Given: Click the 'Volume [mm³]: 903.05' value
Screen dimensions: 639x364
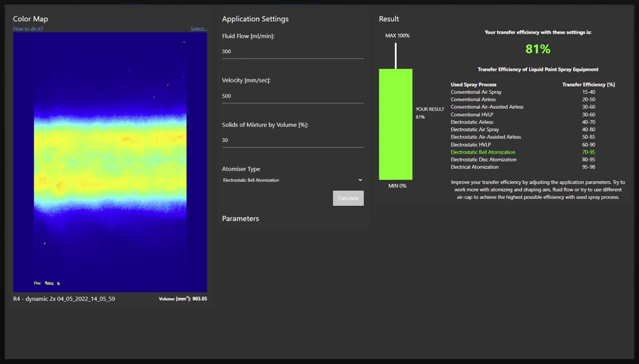Looking at the screenshot, I should [x=183, y=299].
